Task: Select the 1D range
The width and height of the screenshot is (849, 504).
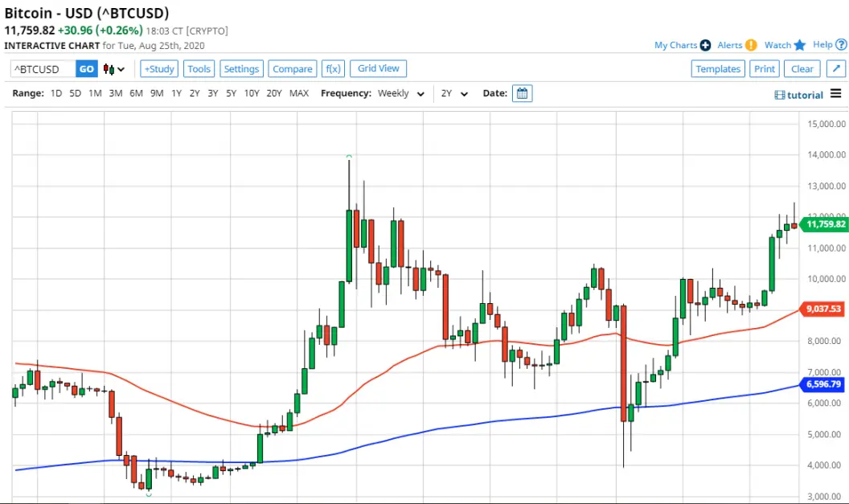Action: 55,93
